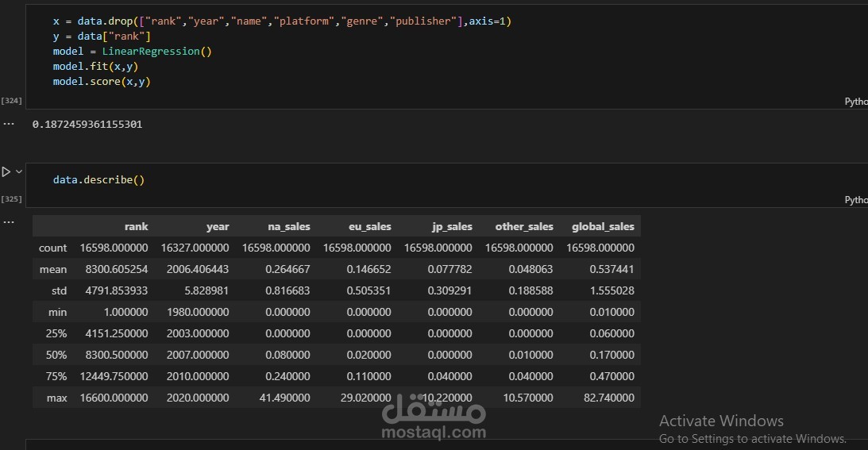
Task: Select the score output 0.1872459361155301
Action: point(87,125)
